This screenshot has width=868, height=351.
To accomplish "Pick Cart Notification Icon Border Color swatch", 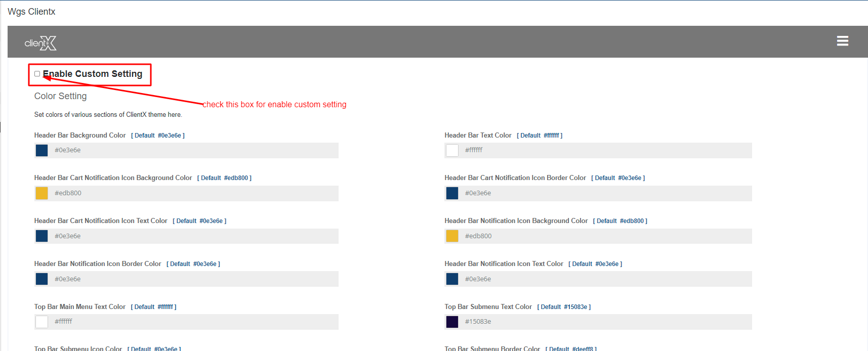I will pyautogui.click(x=452, y=193).
